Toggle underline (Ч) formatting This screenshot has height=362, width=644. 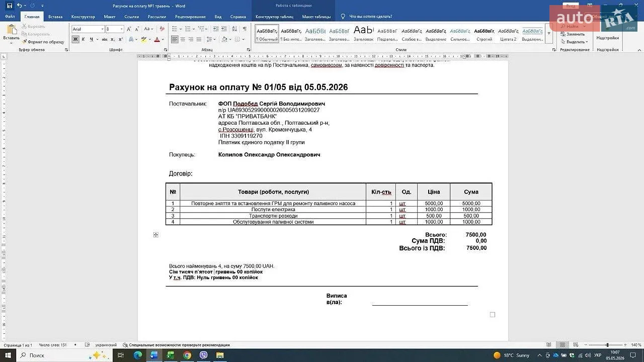[x=92, y=39]
